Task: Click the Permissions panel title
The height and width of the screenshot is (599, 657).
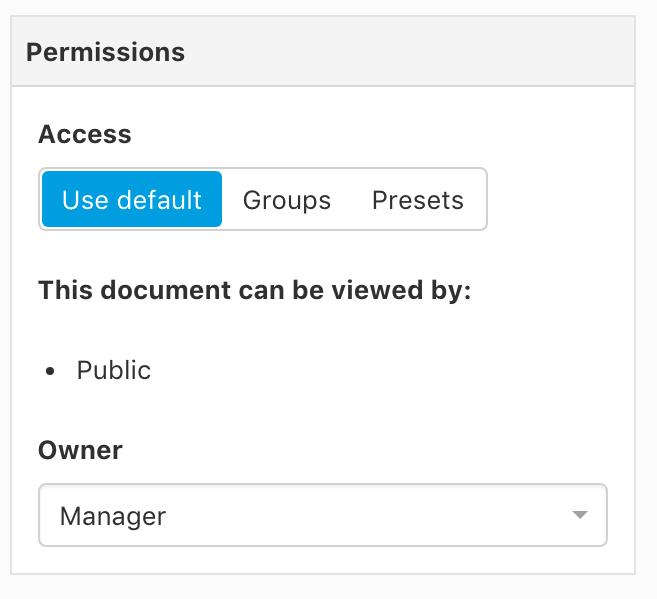Action: [x=105, y=52]
